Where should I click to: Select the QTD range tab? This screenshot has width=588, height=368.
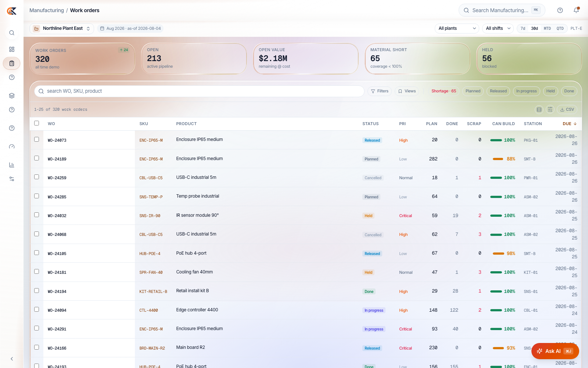click(x=560, y=28)
